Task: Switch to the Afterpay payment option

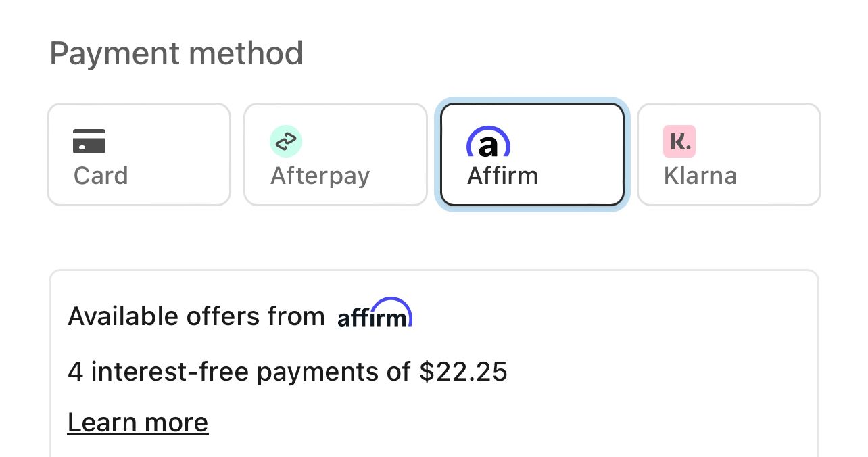Action: [x=335, y=155]
